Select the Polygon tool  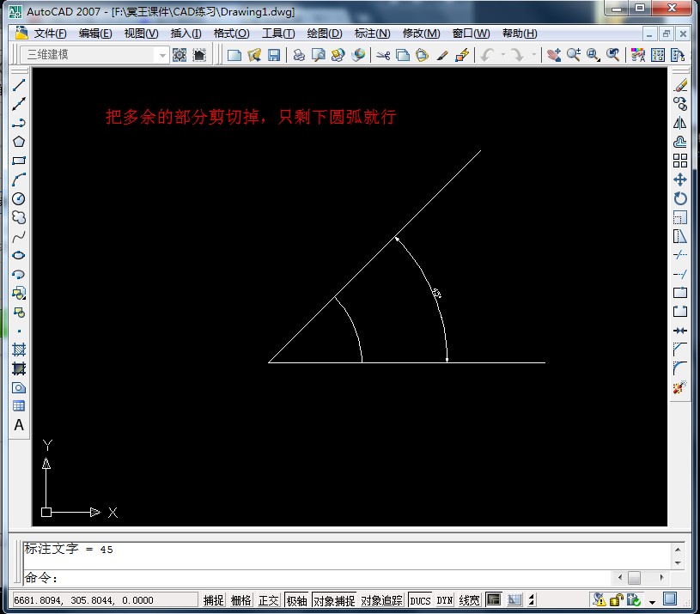pos(19,142)
